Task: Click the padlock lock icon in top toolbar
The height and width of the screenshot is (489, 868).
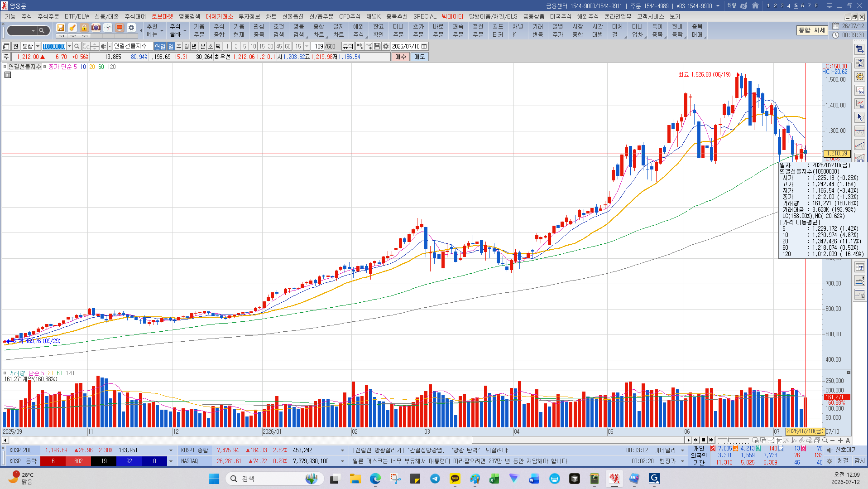Action: 84,28
